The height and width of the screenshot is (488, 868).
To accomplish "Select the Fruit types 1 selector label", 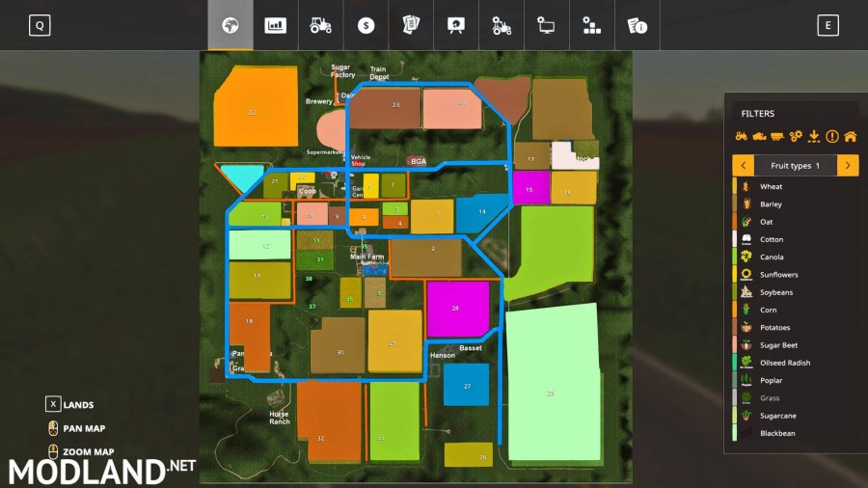I will pyautogui.click(x=795, y=166).
